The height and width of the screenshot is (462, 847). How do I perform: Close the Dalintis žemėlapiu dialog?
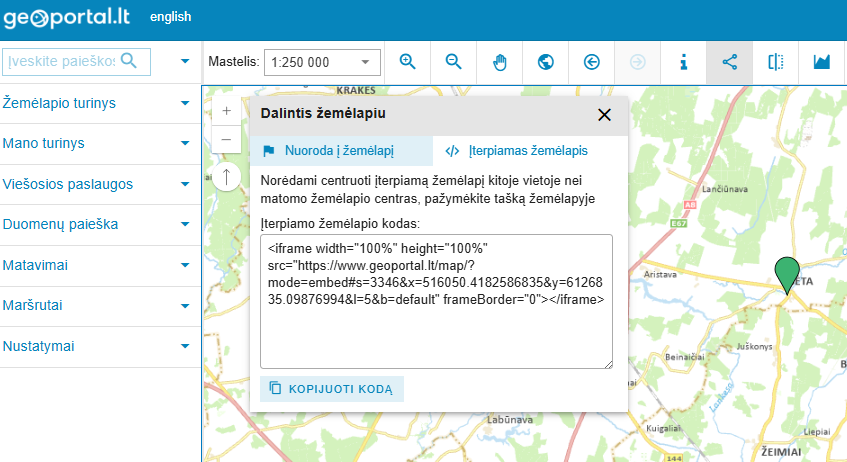604,114
